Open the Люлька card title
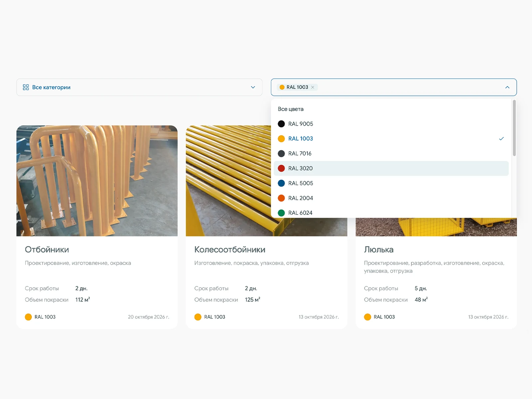This screenshot has height=399, width=532. pyautogui.click(x=379, y=249)
